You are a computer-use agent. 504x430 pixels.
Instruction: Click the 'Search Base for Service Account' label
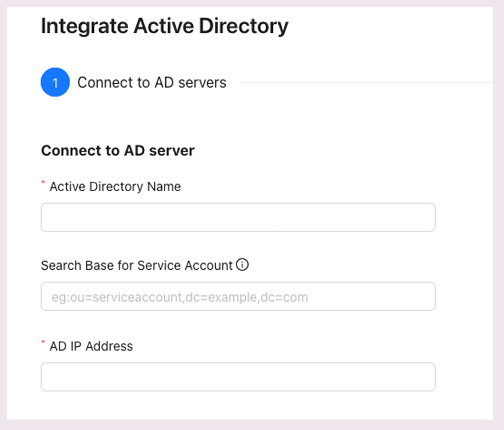pyautogui.click(x=137, y=266)
